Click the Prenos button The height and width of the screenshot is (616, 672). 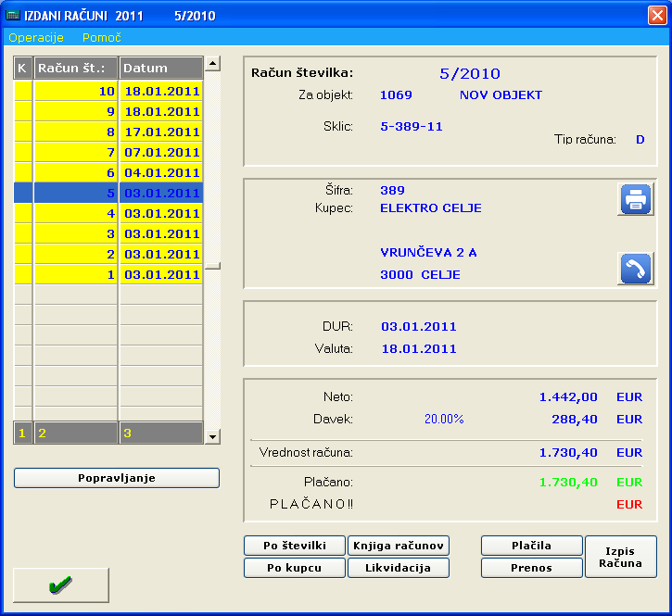coord(531,568)
